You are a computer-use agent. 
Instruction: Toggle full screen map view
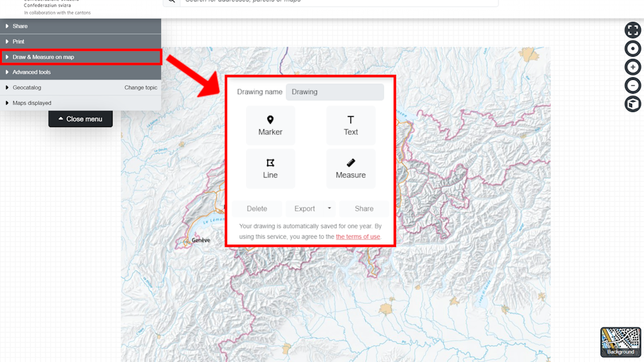click(x=632, y=30)
